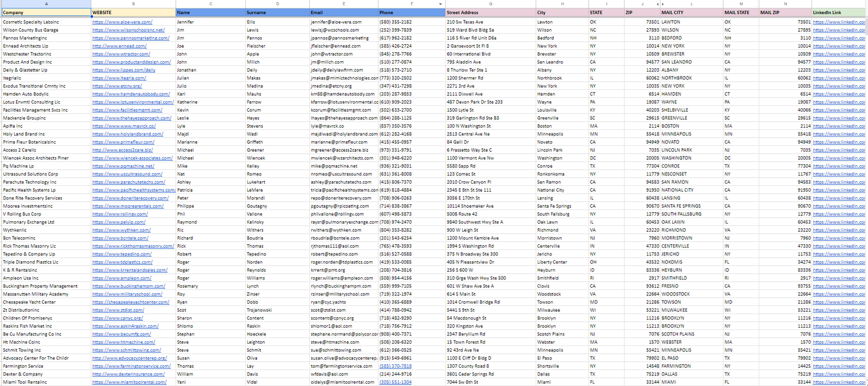Select the email robert@tepedino.com

(344, 254)
